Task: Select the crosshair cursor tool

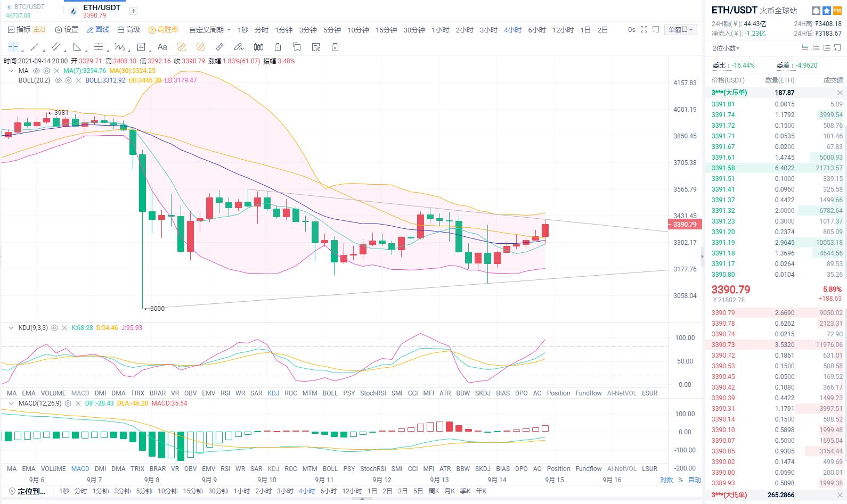Action: (13, 47)
